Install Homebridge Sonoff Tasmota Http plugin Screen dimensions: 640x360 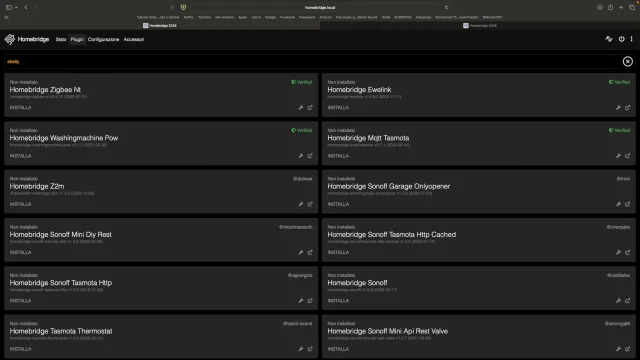pyautogui.click(x=20, y=301)
